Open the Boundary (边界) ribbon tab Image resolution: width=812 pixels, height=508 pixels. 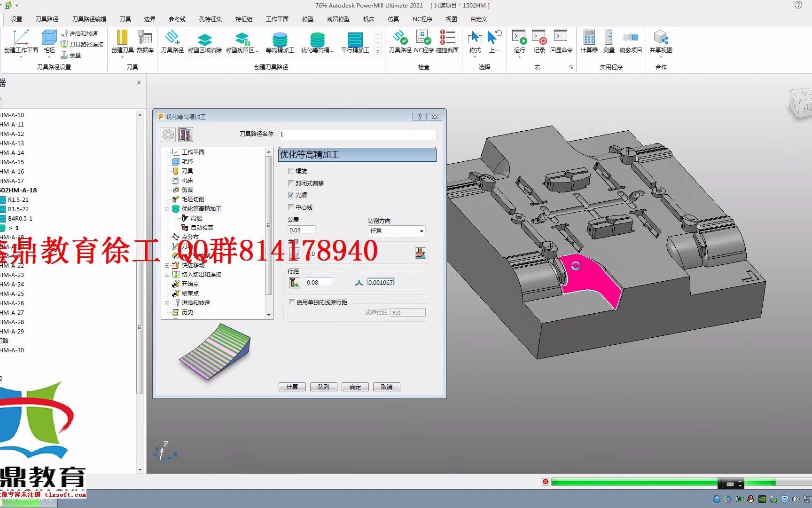point(150,19)
